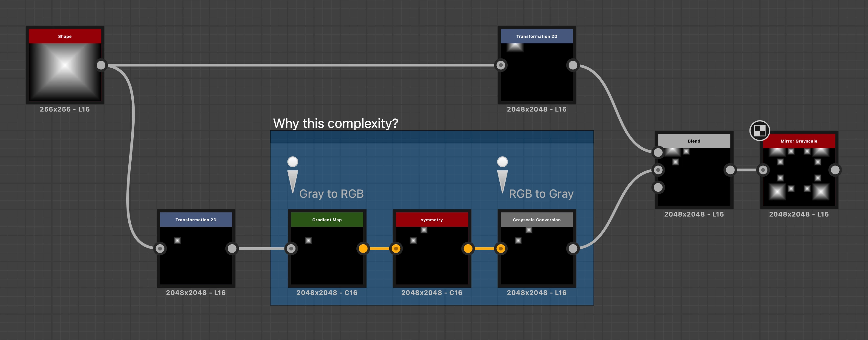Select the Gradient Map node header
The image size is (868, 340).
[327, 220]
